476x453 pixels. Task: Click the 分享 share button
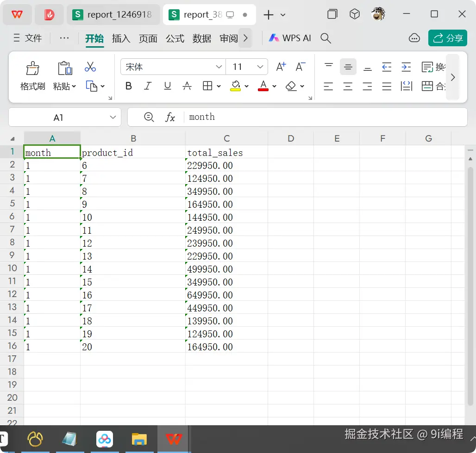pos(447,38)
